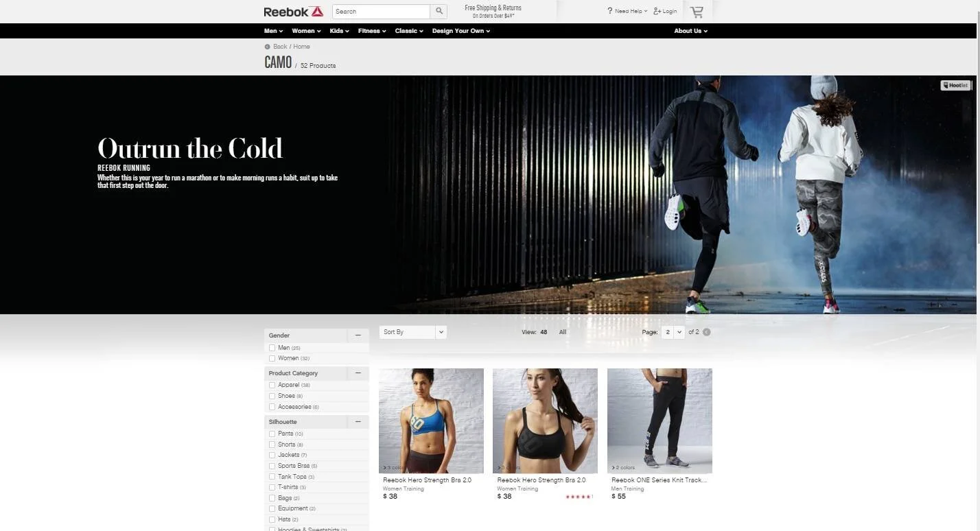
Task: Click the Home breadcrumb link
Action: [301, 47]
